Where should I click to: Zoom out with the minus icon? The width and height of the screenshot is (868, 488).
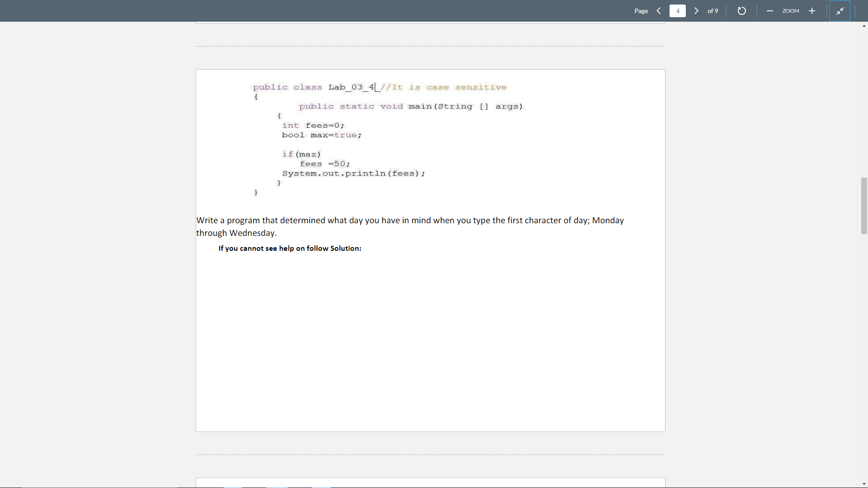coord(769,11)
